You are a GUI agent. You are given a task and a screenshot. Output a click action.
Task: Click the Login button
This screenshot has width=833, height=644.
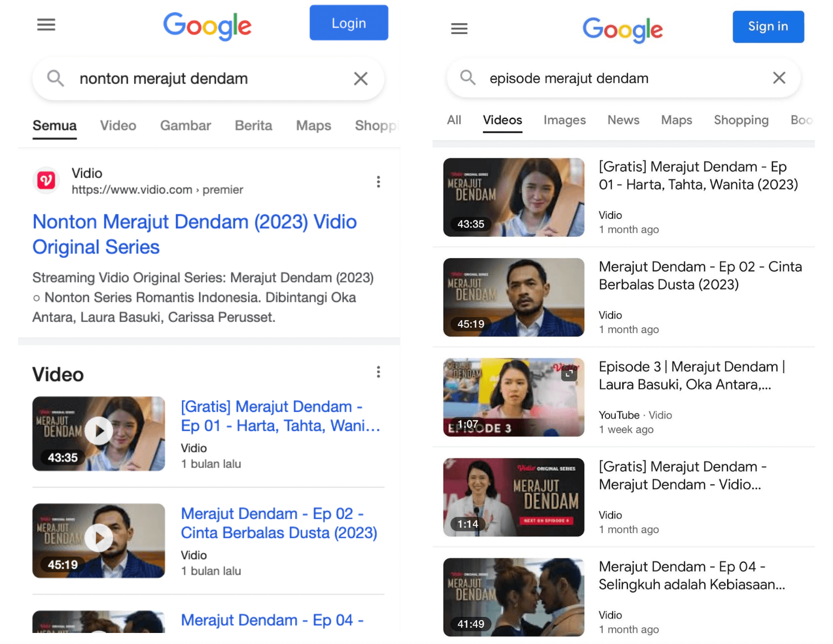(348, 23)
